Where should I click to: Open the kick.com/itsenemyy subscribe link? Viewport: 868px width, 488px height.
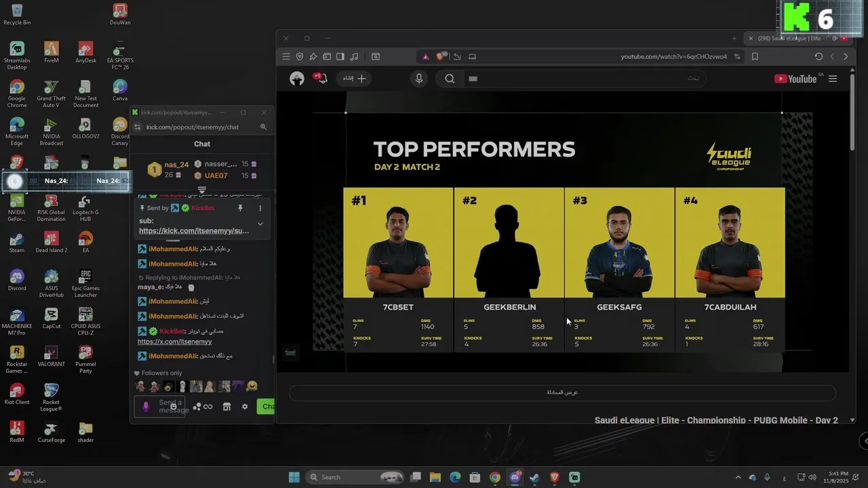[x=194, y=230]
